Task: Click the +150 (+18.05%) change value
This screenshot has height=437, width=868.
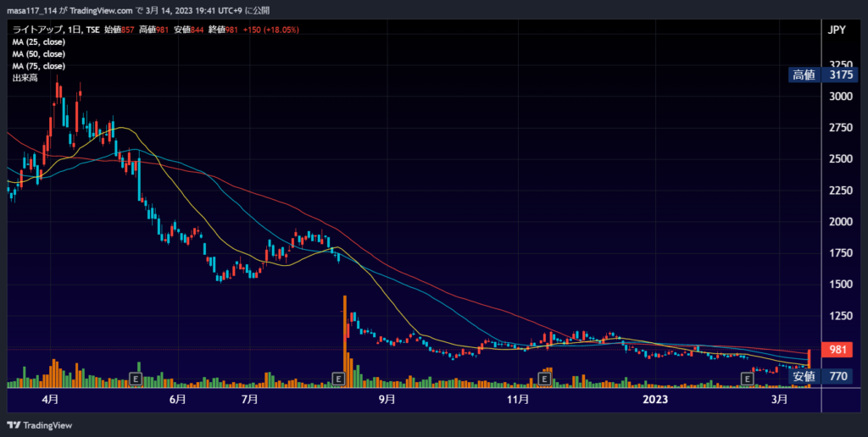Action: click(x=270, y=30)
